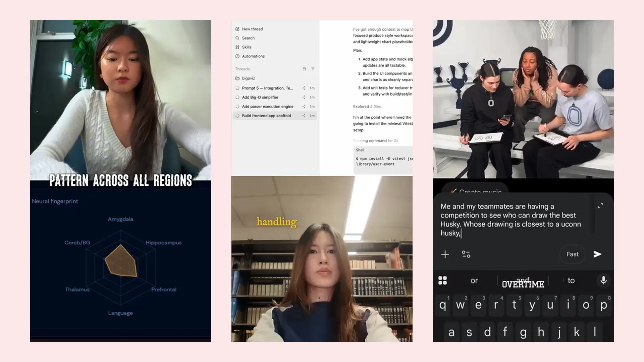
Task: Select the bigoviz project folder
Action: [248, 78]
